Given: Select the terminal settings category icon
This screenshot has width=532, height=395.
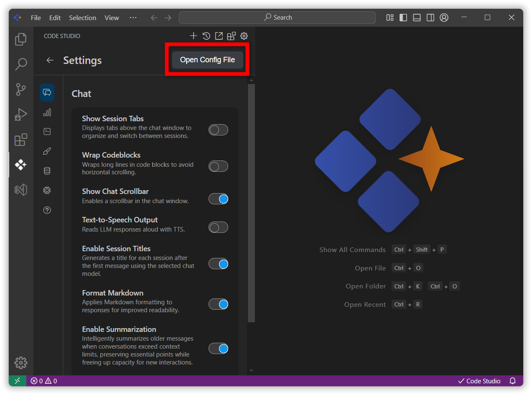Looking at the screenshot, I should (x=47, y=132).
